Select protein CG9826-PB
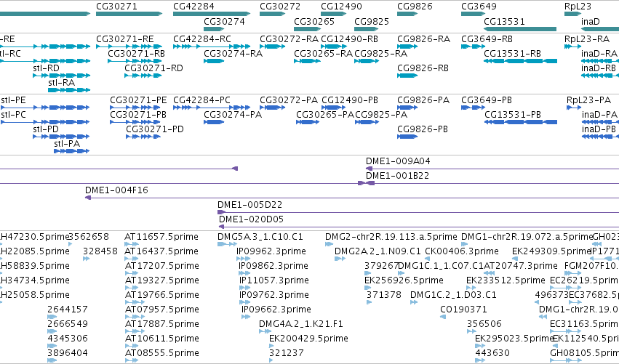The height and width of the screenshot is (364, 619). 407,137
